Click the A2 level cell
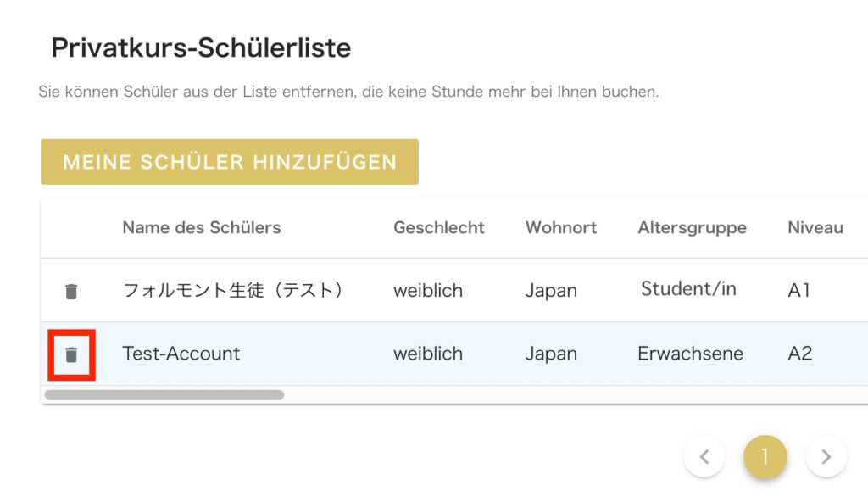 800,354
